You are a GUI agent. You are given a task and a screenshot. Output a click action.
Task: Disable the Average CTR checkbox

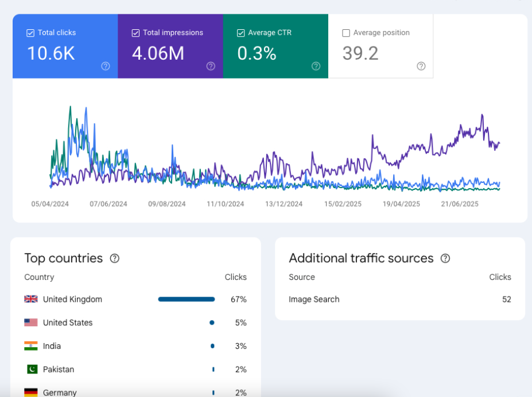tap(241, 33)
